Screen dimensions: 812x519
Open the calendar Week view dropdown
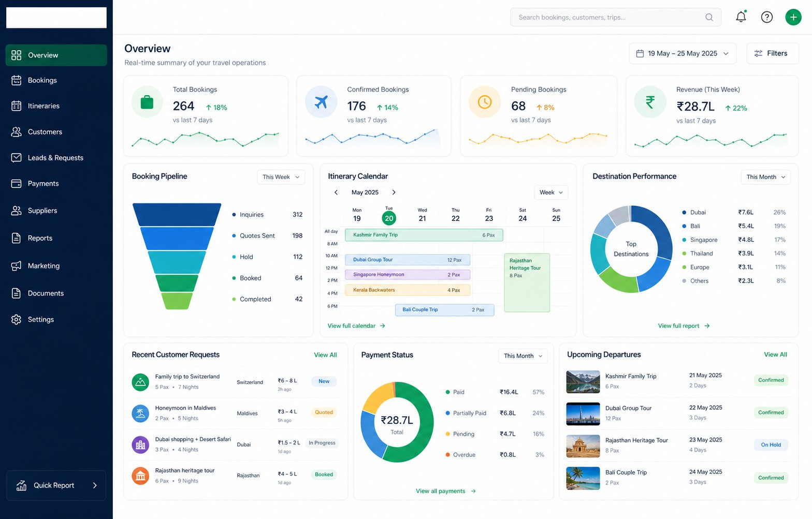pos(551,192)
